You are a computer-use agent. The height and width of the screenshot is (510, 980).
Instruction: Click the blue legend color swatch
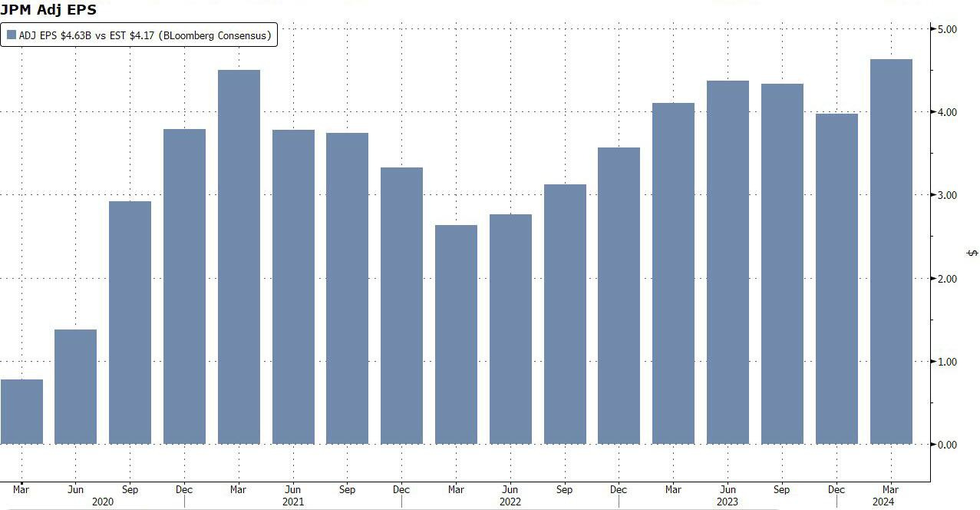[x=12, y=35]
